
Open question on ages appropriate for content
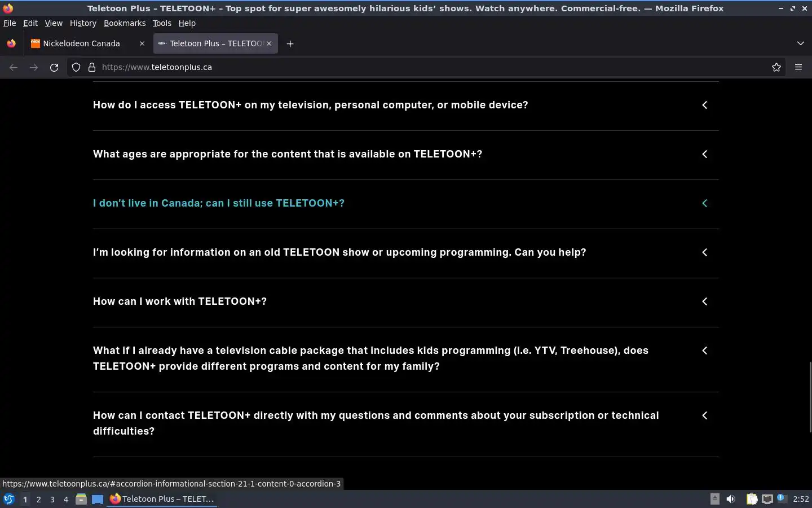tap(288, 154)
